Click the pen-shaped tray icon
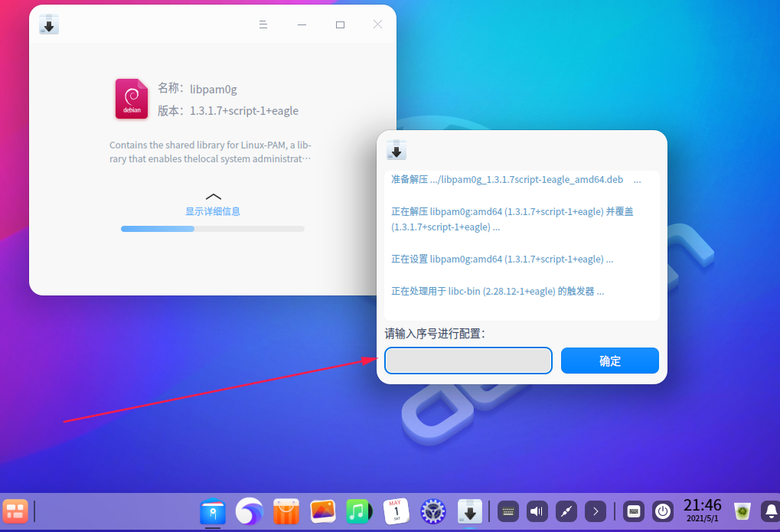The height and width of the screenshot is (532, 780). pos(566,511)
